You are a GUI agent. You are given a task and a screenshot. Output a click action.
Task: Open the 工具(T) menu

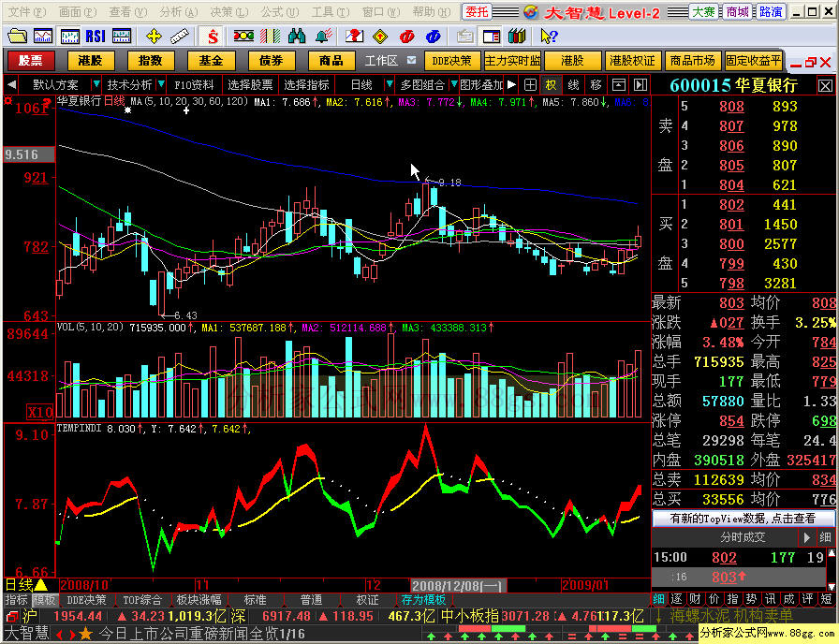331,12
